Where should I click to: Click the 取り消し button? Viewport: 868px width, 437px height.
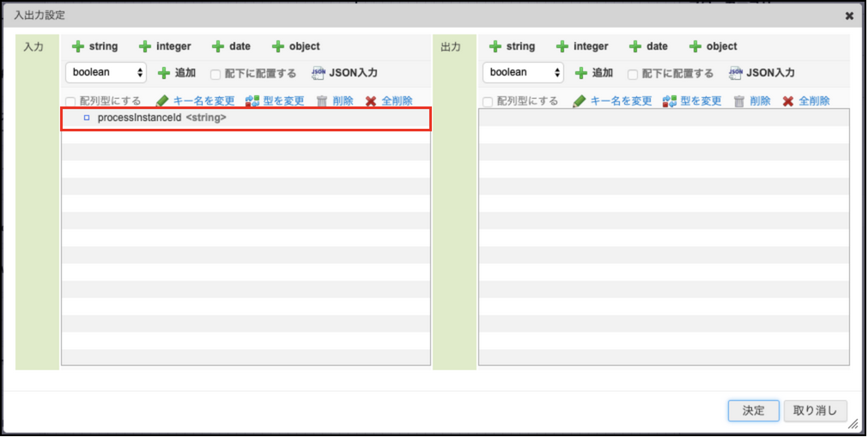coord(816,411)
